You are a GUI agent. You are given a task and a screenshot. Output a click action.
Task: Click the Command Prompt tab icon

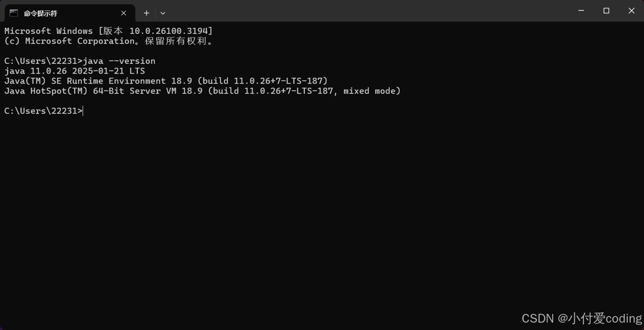[x=14, y=13]
